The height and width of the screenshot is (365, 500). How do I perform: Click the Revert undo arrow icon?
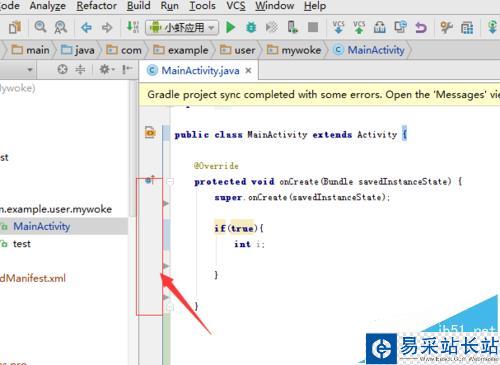click(x=421, y=27)
